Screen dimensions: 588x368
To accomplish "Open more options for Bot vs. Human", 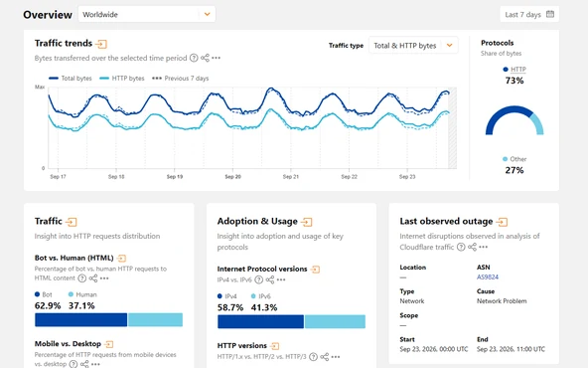I will click(104, 278).
